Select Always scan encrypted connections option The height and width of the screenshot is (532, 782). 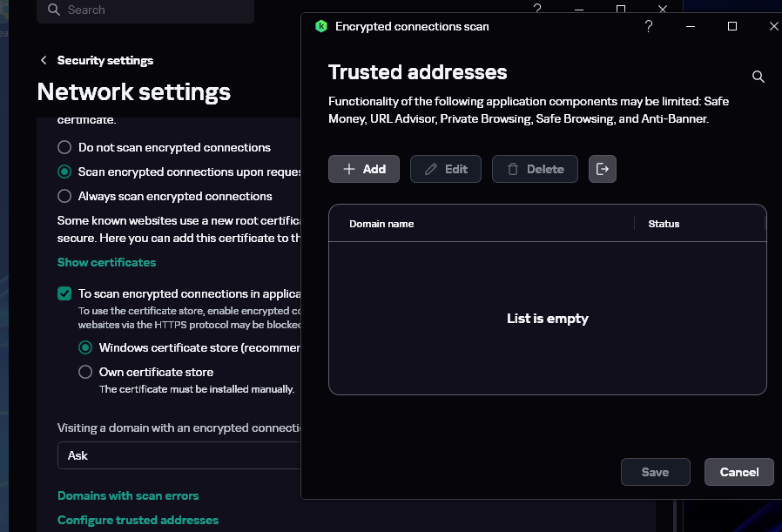click(x=64, y=196)
